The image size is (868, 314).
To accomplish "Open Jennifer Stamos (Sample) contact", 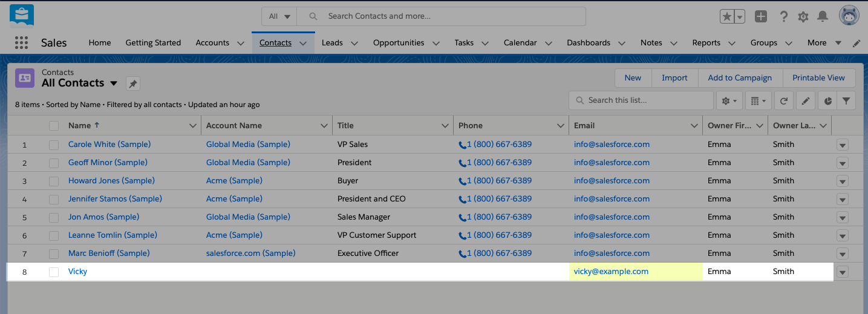I will click(115, 199).
